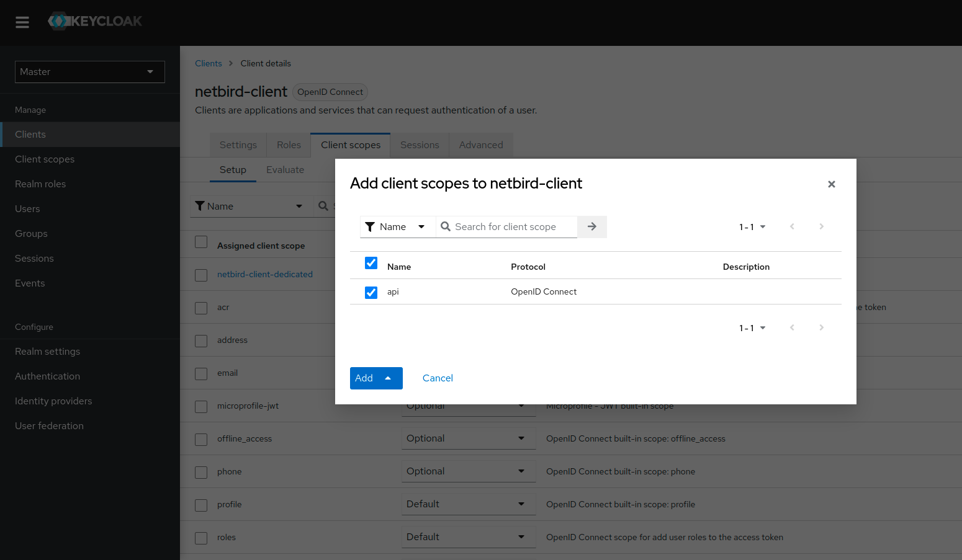The height and width of the screenshot is (560, 962).
Task: Check the offline_access row checkbox
Action: click(x=201, y=439)
